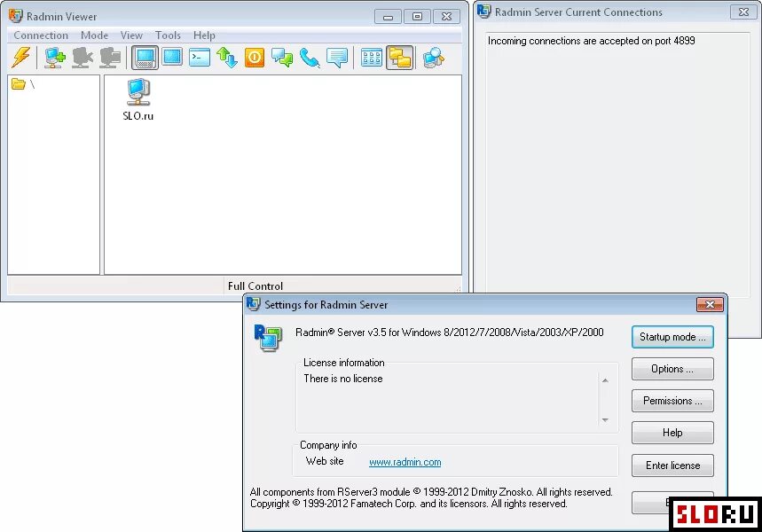Close the Settings for Radmin Server dialog
This screenshot has height=532, width=762.
point(710,305)
